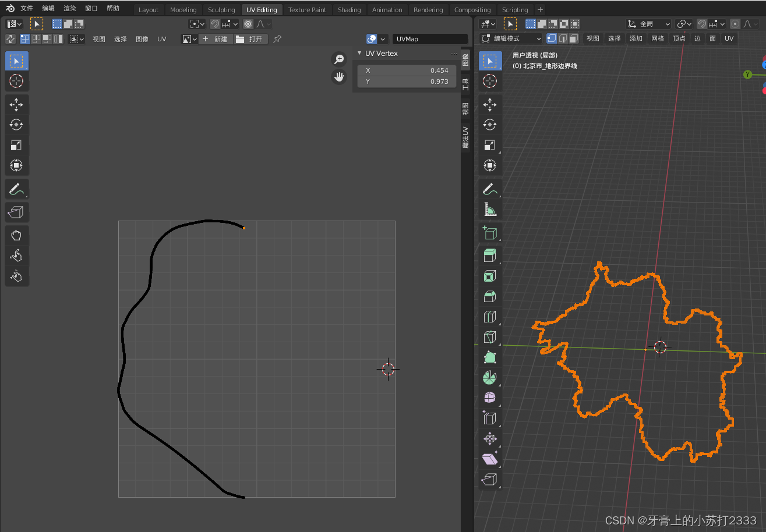Select the Spin tool in 3D viewport
Screen dimensions: 766x532
(490, 378)
